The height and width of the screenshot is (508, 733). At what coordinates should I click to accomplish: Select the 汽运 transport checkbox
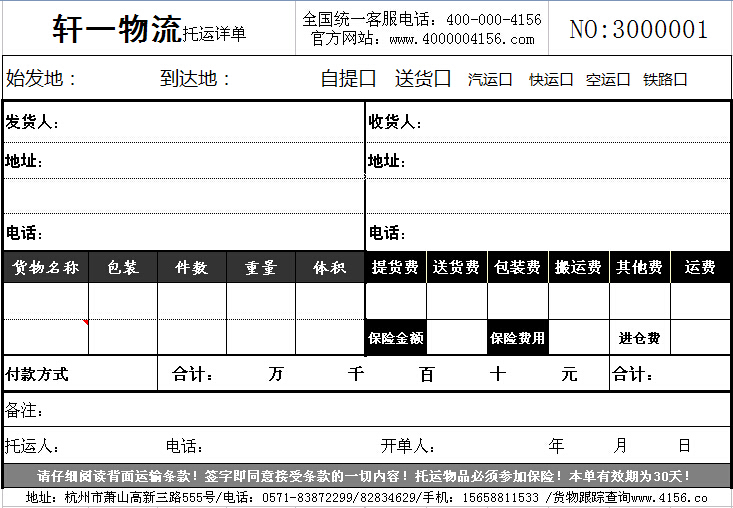point(505,80)
